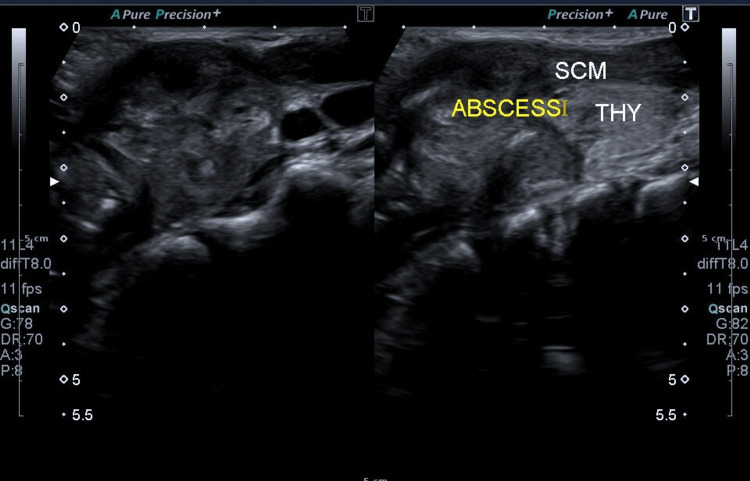Screen dimensions: 750x481
Task: Click the Qscan label in left panel
Action: point(20,308)
